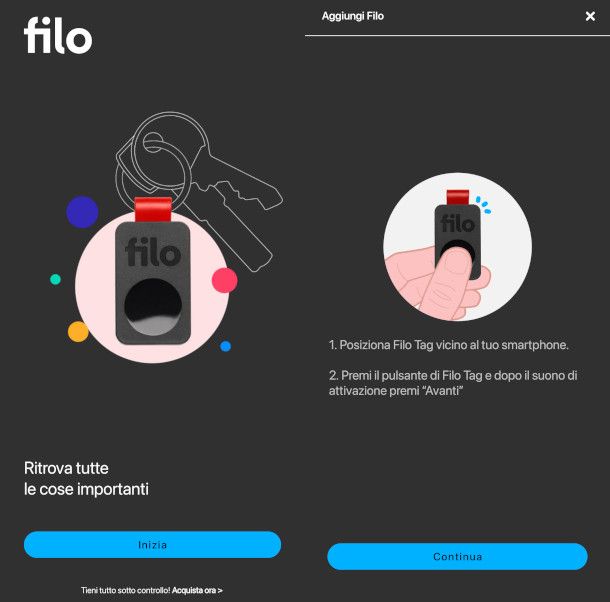
Task: Click the Filo tag keychain illustration
Action: 153,273
